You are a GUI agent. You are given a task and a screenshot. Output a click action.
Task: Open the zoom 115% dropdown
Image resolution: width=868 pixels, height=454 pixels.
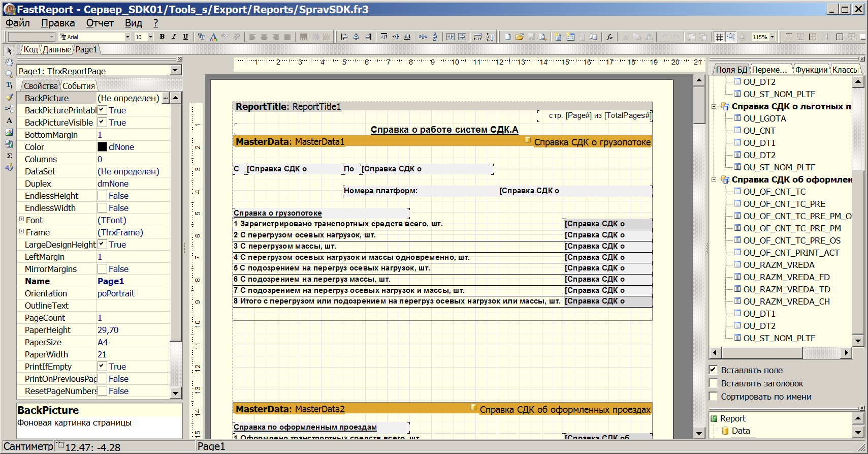773,37
